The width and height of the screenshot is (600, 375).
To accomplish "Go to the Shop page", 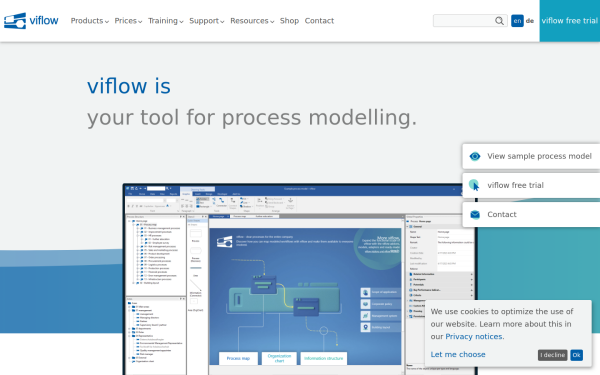I will [x=289, y=21].
